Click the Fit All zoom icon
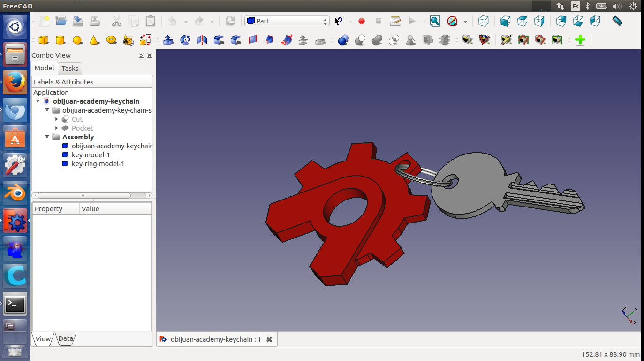Image resolution: width=644 pixels, height=361 pixels. [435, 21]
